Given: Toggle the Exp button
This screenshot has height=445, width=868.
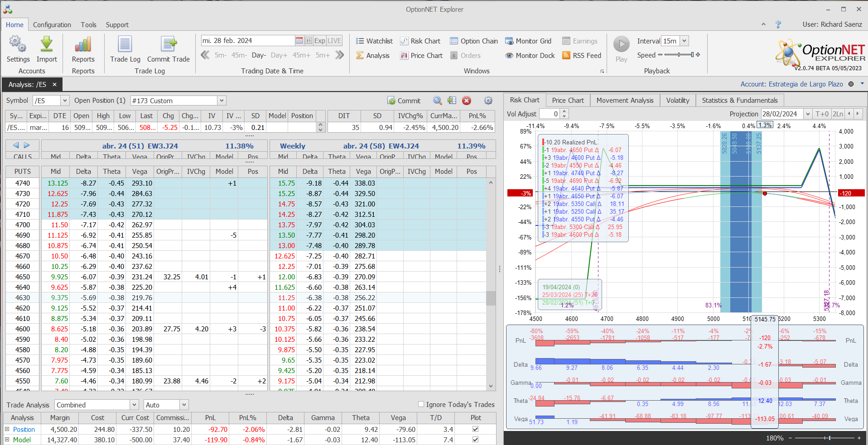Looking at the screenshot, I should tap(320, 41).
